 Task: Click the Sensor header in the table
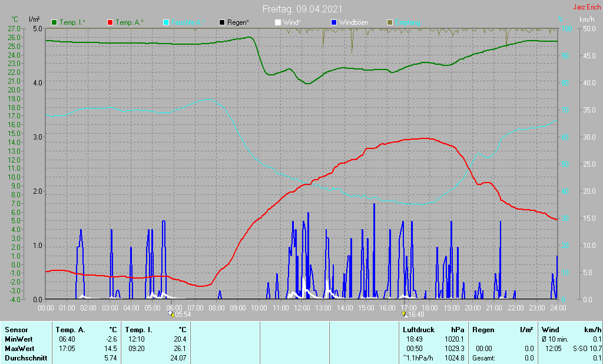pyautogui.click(x=16, y=330)
